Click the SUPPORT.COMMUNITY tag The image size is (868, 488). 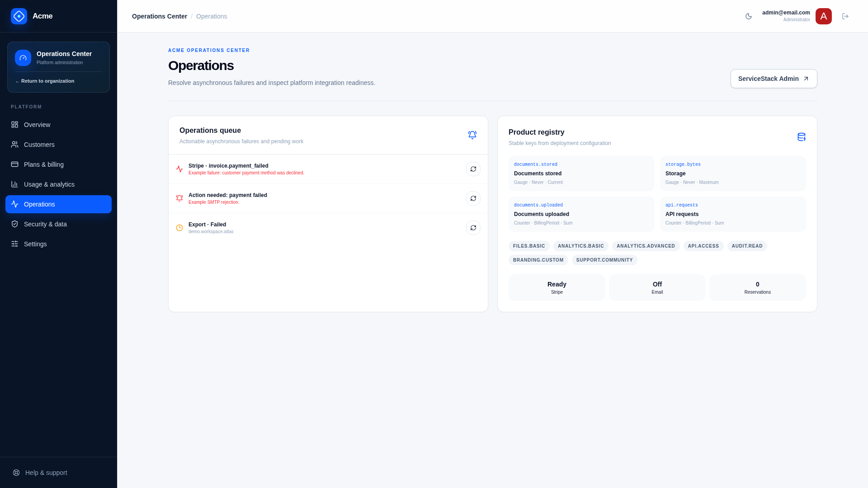604,260
